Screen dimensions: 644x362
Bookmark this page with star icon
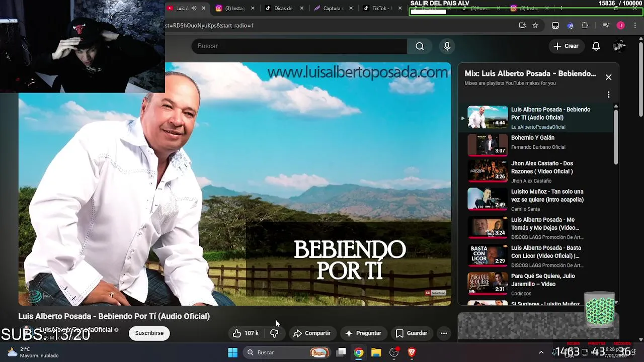[x=535, y=26]
